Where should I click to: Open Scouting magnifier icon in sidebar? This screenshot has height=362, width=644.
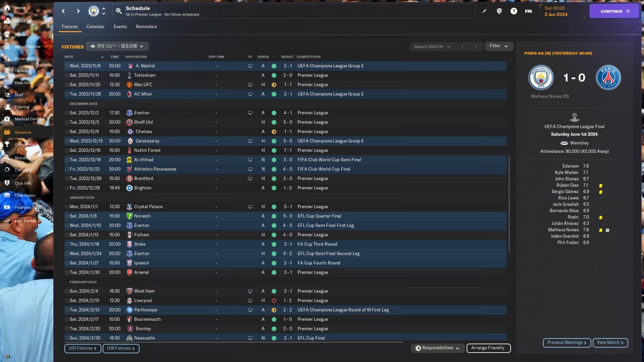[x=7, y=157]
